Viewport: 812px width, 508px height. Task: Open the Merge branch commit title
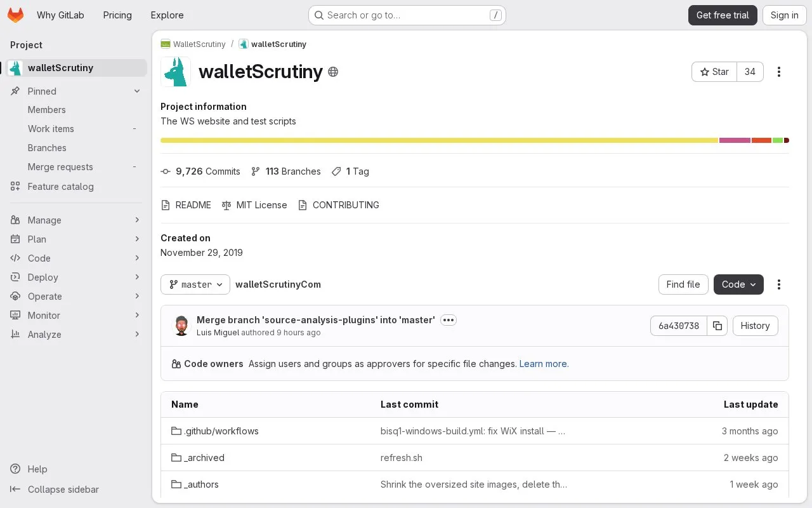(x=316, y=320)
